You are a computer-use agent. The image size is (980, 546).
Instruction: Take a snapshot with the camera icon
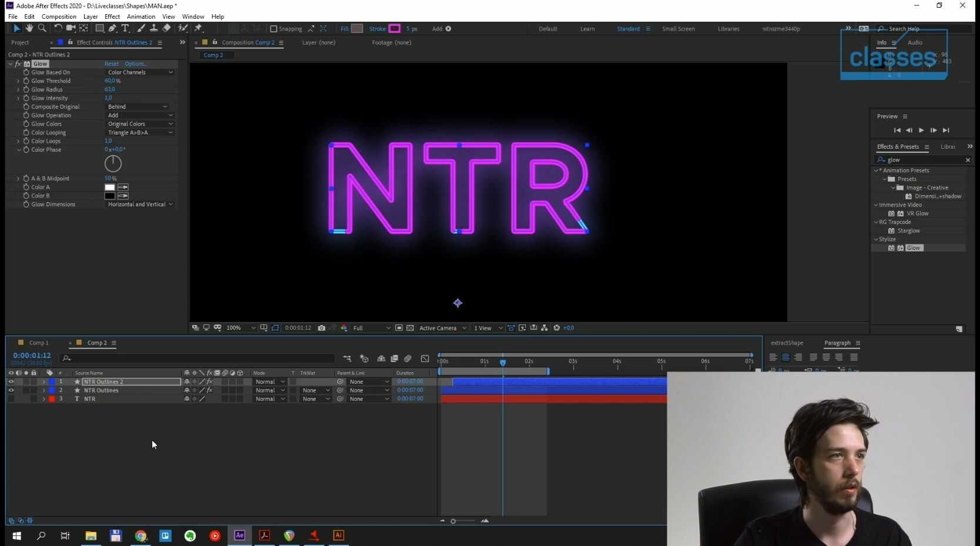pyautogui.click(x=321, y=328)
